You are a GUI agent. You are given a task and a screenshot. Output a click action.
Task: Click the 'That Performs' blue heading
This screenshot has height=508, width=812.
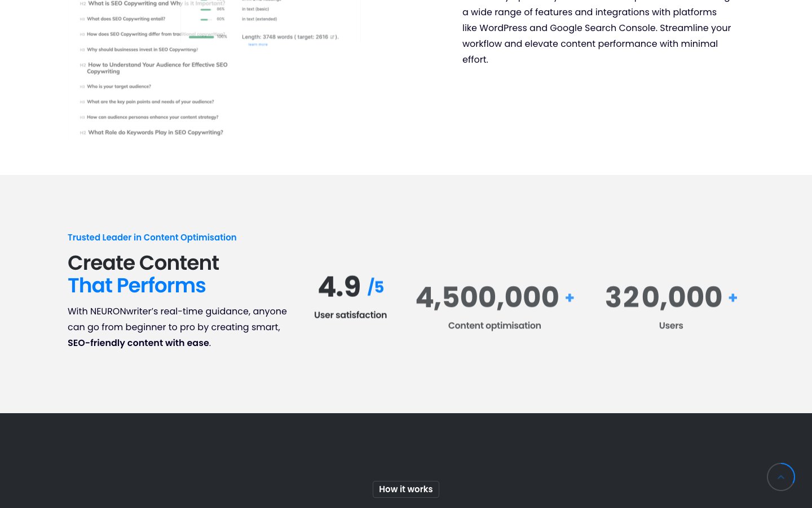click(136, 286)
